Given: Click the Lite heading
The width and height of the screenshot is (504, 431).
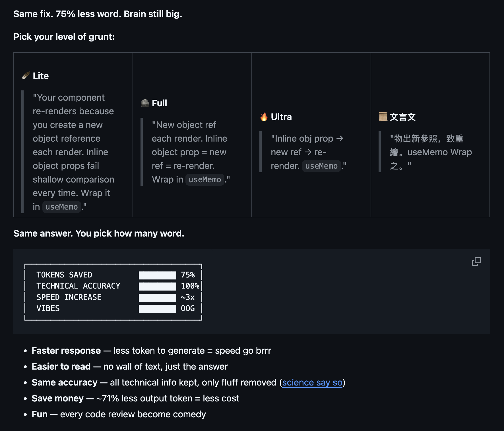Looking at the screenshot, I should coord(41,76).
